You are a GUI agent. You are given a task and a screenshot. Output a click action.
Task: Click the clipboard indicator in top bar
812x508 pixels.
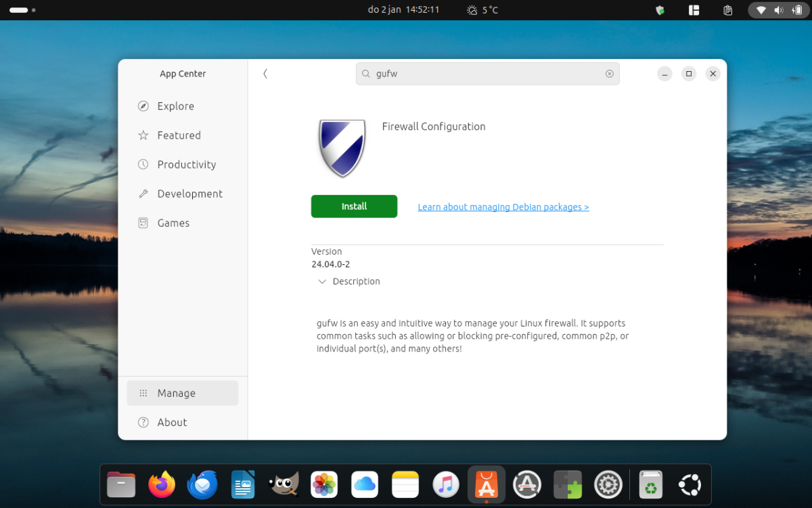click(x=728, y=10)
